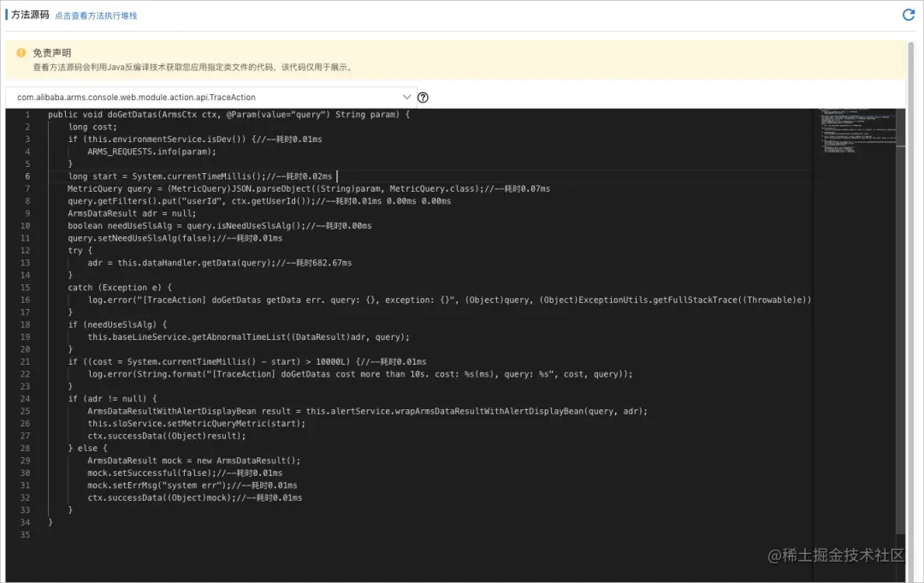Open the help question mark icon
The width and height of the screenshot is (924, 583).
[x=423, y=98]
